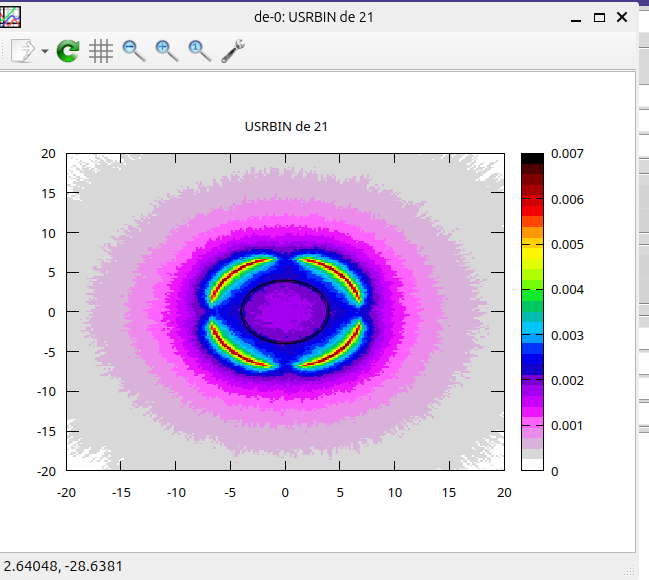The height and width of the screenshot is (580, 649).
Task: Replot using the green refresh icon
Action: 68,51
